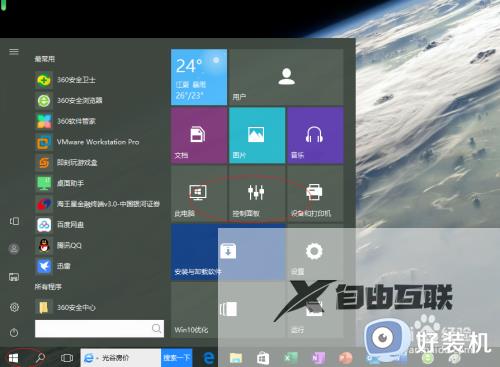Launch OneNote from the taskbar

point(317,358)
